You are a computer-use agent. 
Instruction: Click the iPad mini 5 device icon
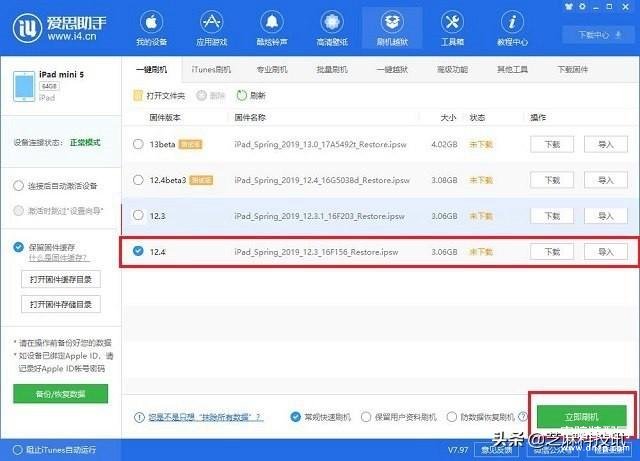(x=24, y=86)
